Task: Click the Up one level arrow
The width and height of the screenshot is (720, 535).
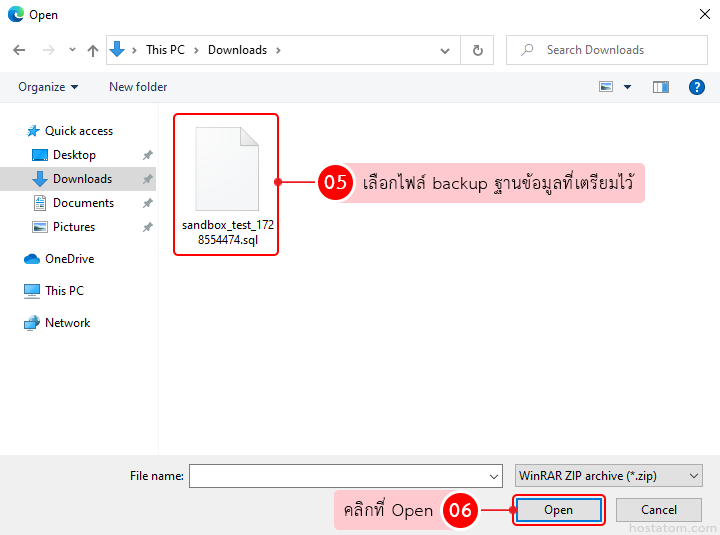Action: pyautogui.click(x=93, y=50)
